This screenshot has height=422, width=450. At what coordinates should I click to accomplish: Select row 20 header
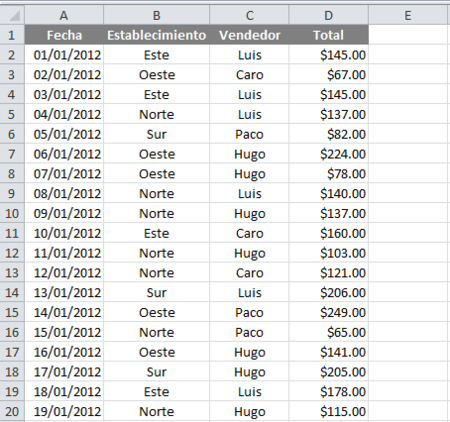coord(12,411)
